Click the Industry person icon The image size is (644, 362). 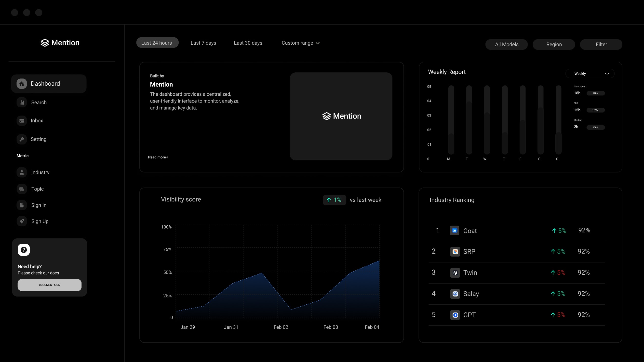(22, 172)
